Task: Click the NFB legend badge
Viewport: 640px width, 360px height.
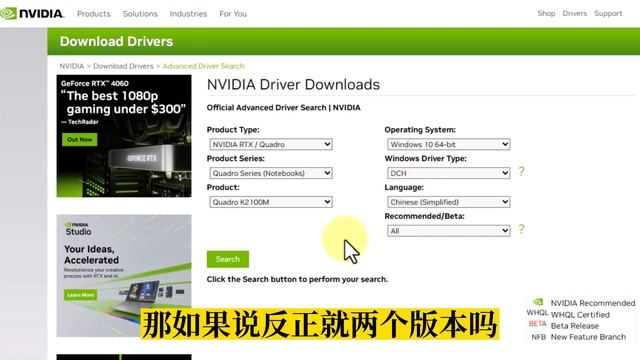Action: pos(538,337)
